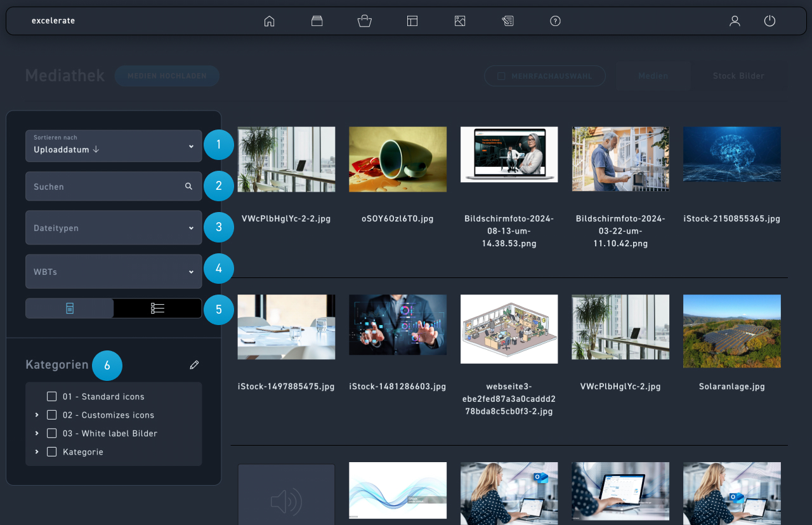The image size is (812, 525).
Task: Check the 01 - Standard icons checkbox
Action: point(52,397)
